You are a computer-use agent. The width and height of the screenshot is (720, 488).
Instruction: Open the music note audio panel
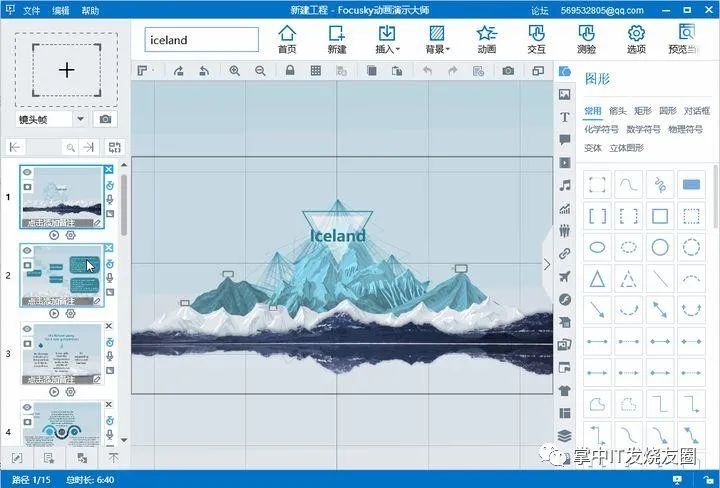pos(565,185)
